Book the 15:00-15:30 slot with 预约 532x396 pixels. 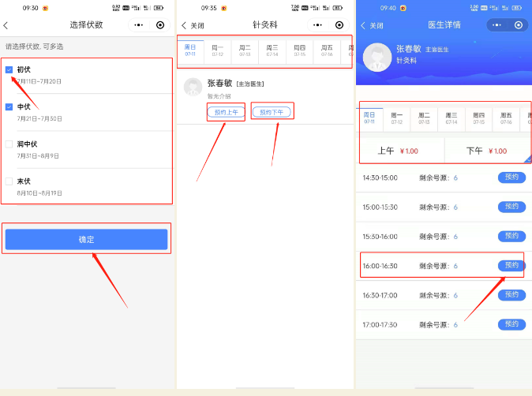[x=511, y=207]
